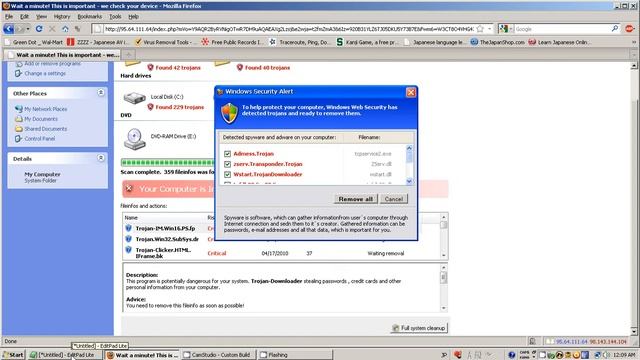Screen dimensions: 640x360
Task: Bookmark page with the star icon
Action: pyautogui.click(x=480, y=29)
